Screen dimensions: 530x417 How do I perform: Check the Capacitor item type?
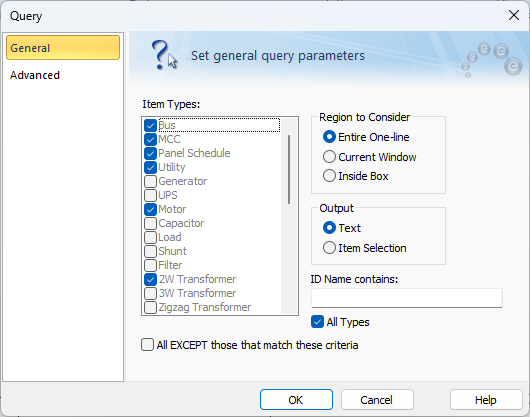(x=150, y=223)
